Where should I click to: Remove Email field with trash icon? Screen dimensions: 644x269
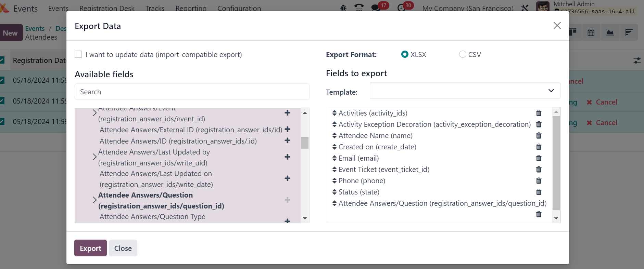(539, 158)
